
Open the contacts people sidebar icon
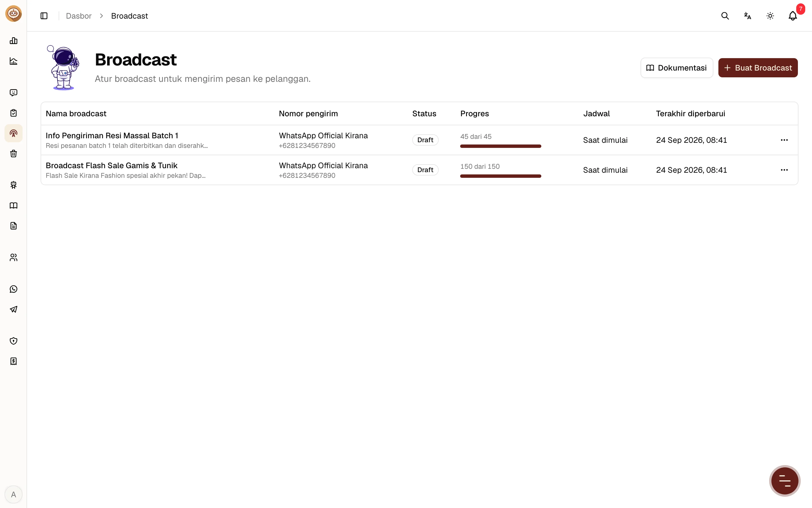pyautogui.click(x=14, y=257)
